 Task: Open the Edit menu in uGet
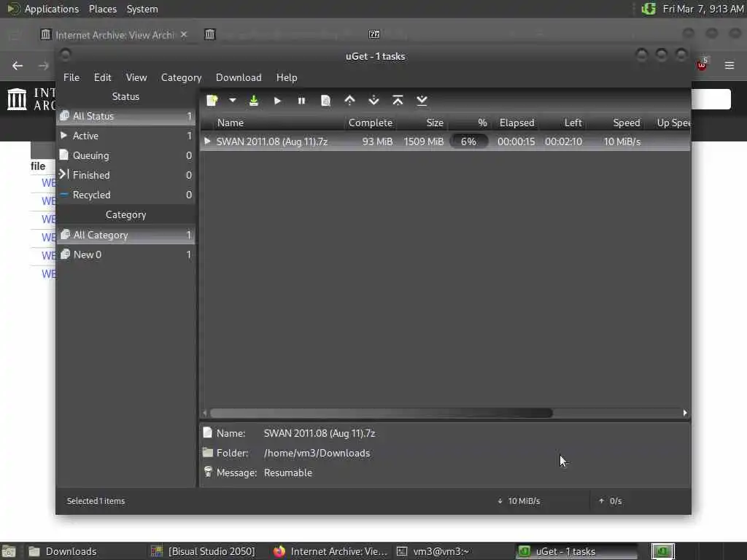point(102,77)
